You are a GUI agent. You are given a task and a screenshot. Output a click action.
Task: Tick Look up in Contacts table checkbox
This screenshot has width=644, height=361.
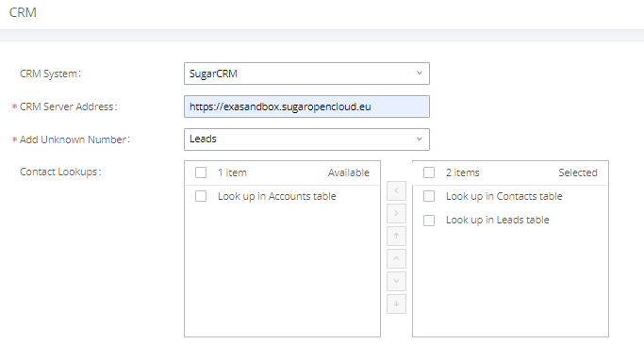point(429,196)
